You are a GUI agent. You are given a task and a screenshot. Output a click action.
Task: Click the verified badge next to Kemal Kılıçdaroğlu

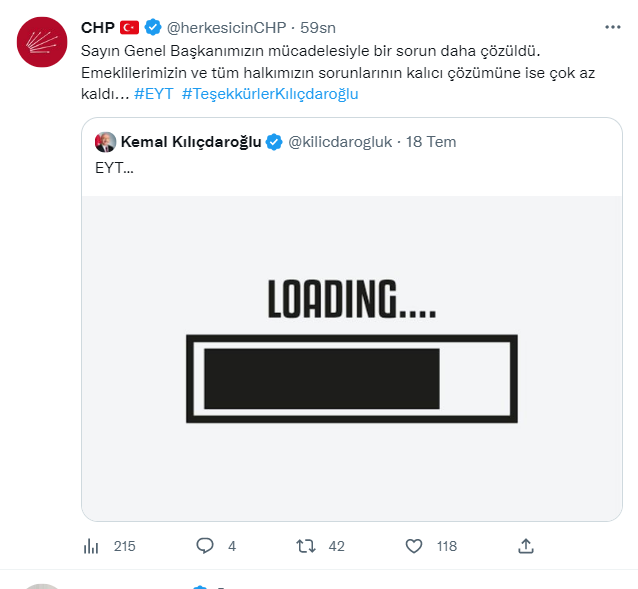click(273, 142)
